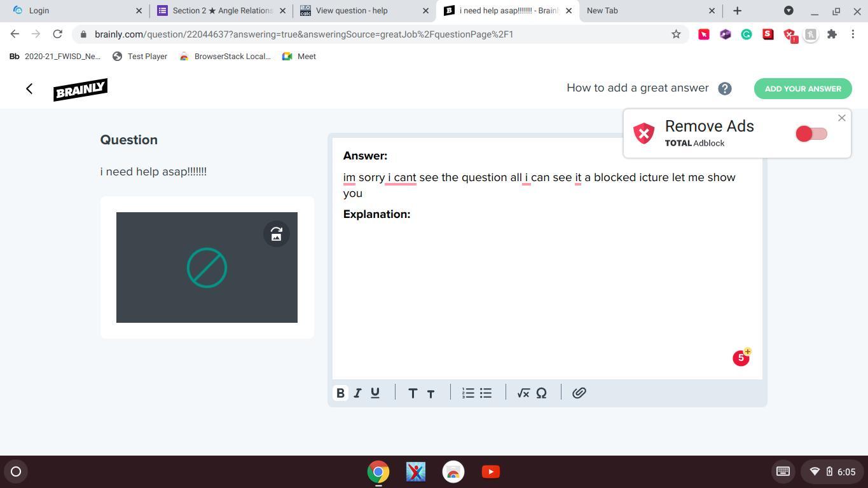
Task: Toggle bold formatting in answer editor
Action: pyautogui.click(x=340, y=393)
